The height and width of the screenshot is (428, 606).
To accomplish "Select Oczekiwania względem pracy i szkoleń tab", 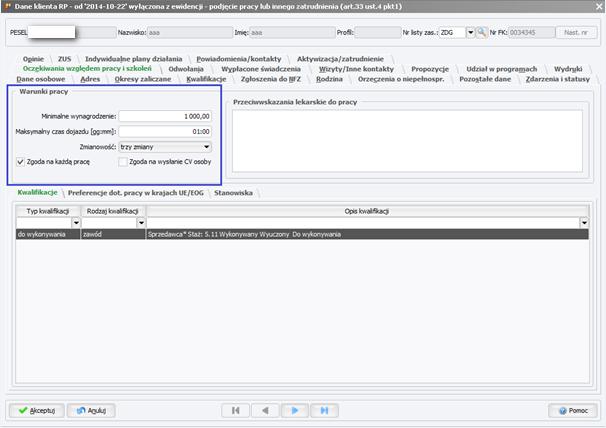I will [x=87, y=68].
